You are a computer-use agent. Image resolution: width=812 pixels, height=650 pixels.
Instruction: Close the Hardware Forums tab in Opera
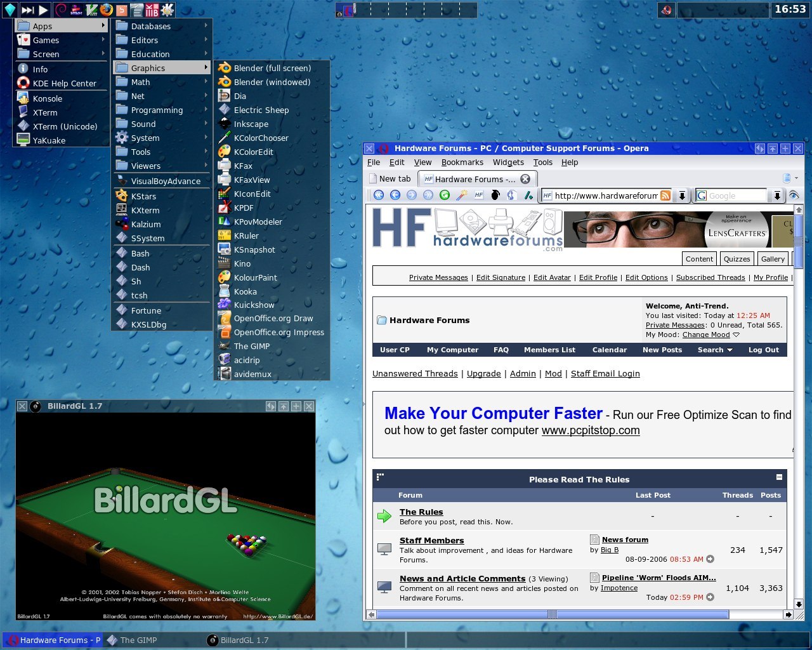click(525, 179)
